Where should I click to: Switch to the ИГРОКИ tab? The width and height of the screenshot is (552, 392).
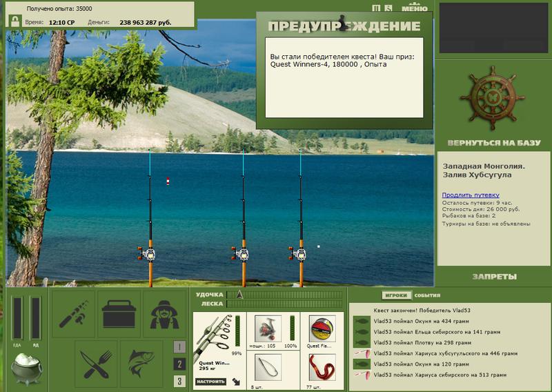point(396,295)
